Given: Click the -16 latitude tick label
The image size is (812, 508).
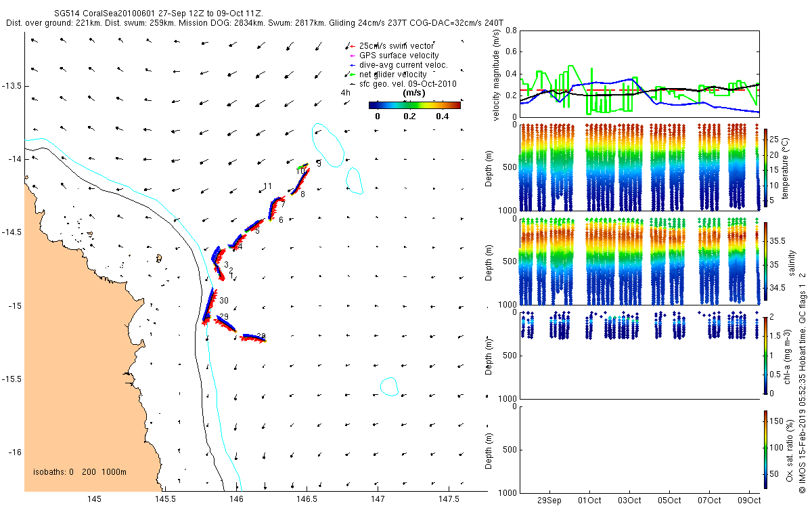Looking at the screenshot, I should [x=14, y=452].
